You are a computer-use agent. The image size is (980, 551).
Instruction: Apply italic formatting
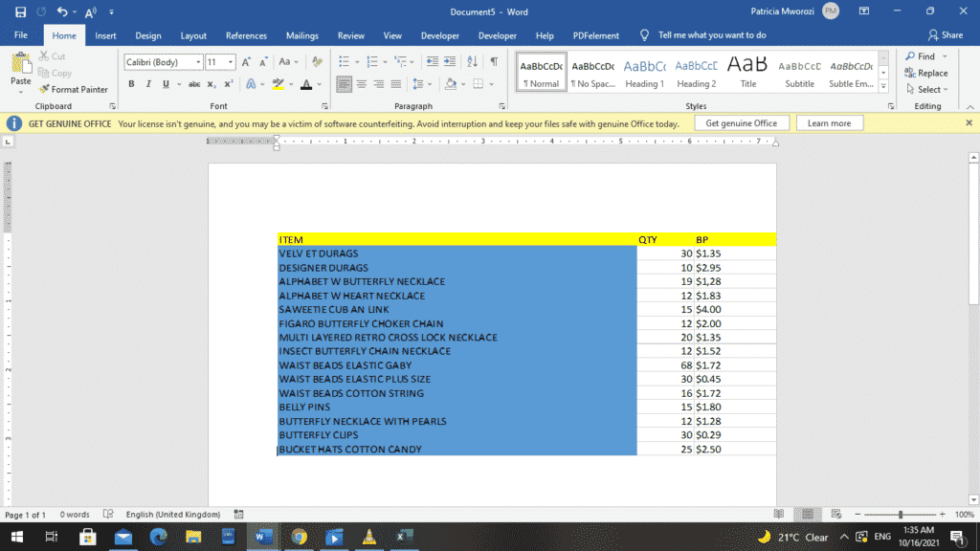click(148, 83)
